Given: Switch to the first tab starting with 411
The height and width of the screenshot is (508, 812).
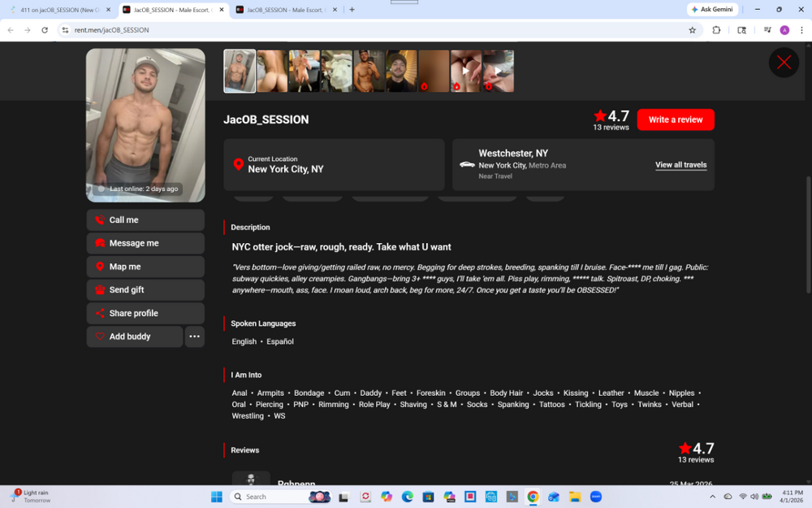Looking at the screenshot, I should pyautogui.click(x=57, y=10).
